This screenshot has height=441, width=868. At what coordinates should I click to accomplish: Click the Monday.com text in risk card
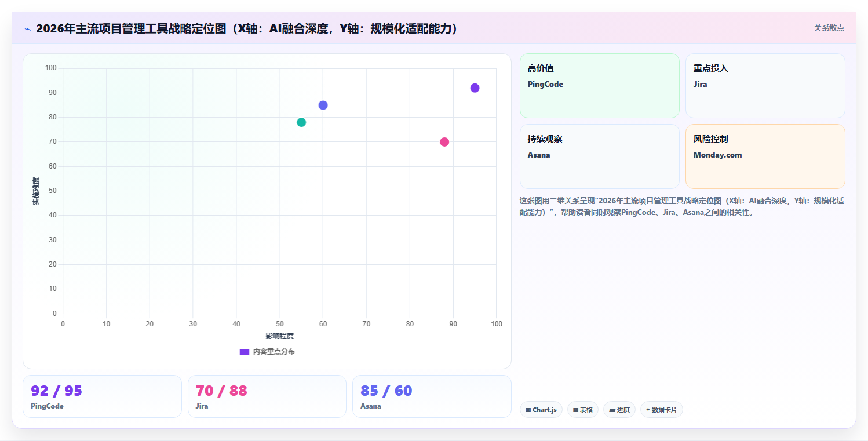click(717, 155)
